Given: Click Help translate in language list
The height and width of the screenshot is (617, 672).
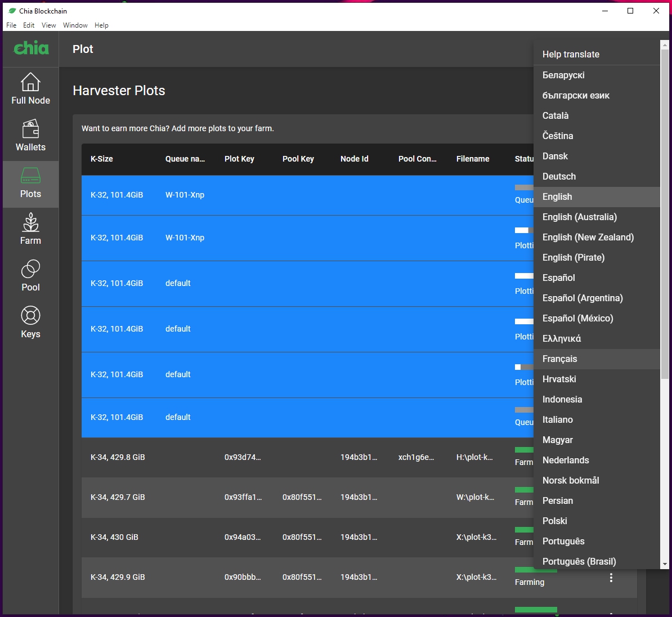Looking at the screenshot, I should point(597,55).
